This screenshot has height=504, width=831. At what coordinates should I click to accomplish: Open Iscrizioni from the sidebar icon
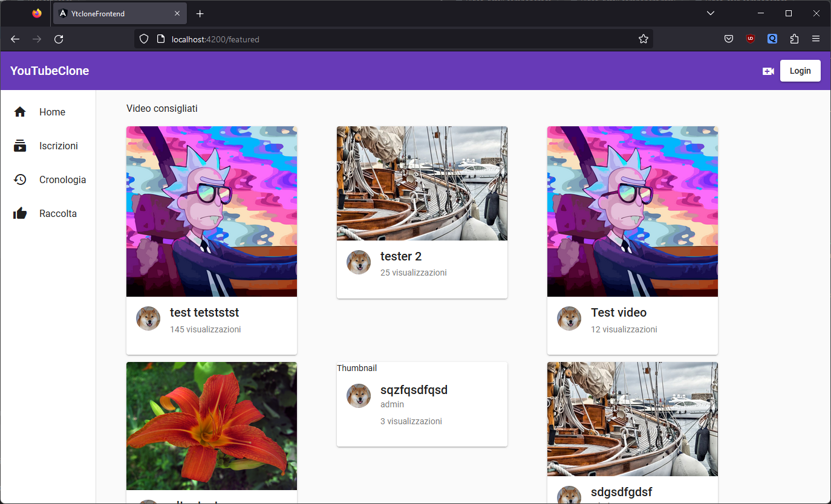tap(20, 146)
